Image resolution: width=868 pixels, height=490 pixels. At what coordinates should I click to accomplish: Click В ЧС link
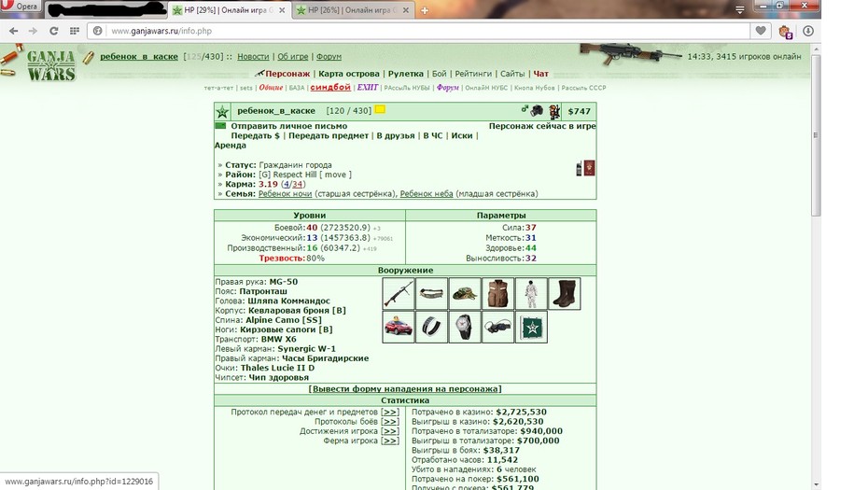(433, 135)
